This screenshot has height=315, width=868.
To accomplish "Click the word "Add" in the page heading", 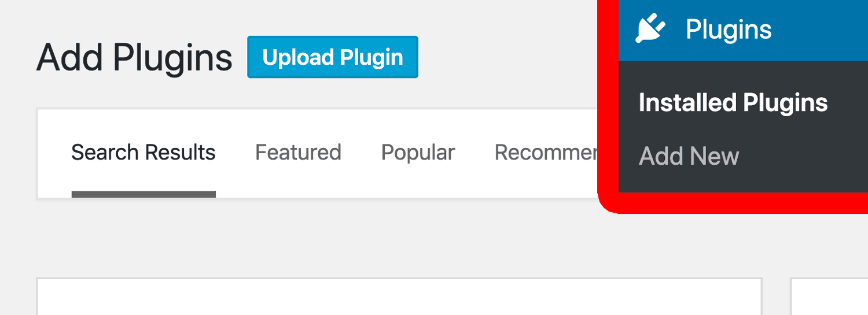I will click(70, 58).
